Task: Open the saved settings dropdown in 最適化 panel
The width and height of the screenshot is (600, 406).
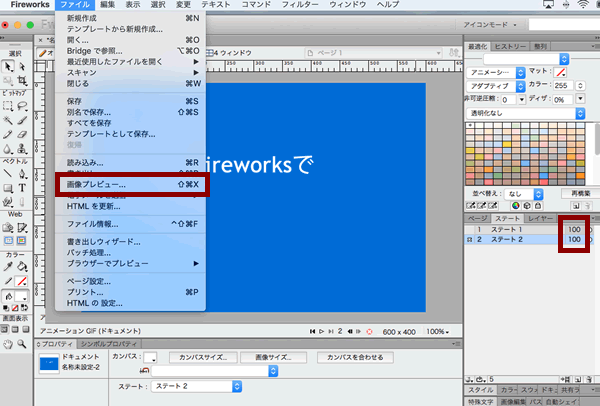Action: coord(526,59)
